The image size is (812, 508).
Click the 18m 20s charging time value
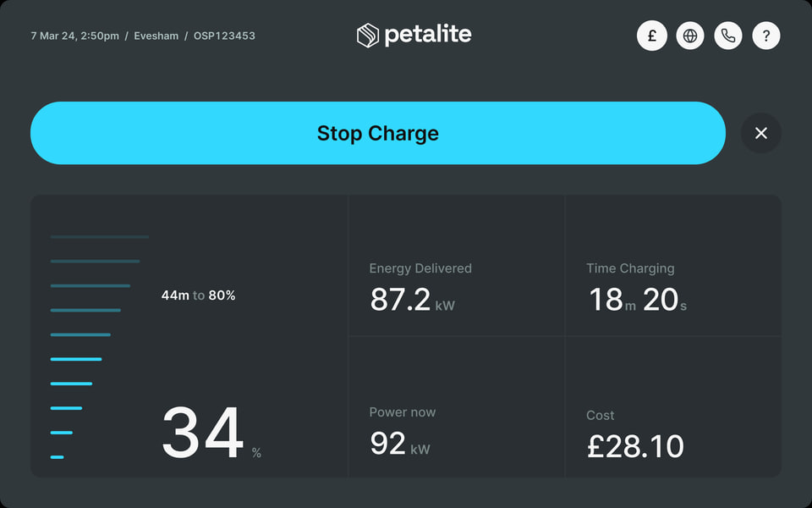pos(638,300)
